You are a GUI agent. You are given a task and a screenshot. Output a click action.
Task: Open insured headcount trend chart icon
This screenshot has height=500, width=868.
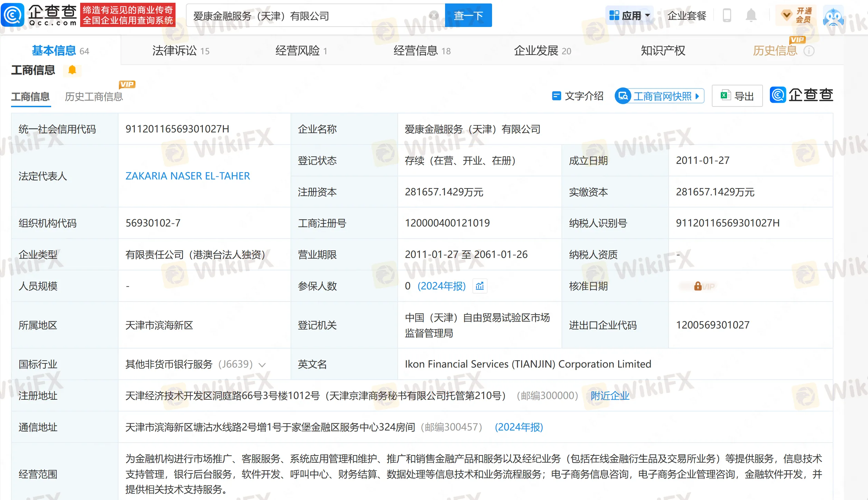click(480, 286)
